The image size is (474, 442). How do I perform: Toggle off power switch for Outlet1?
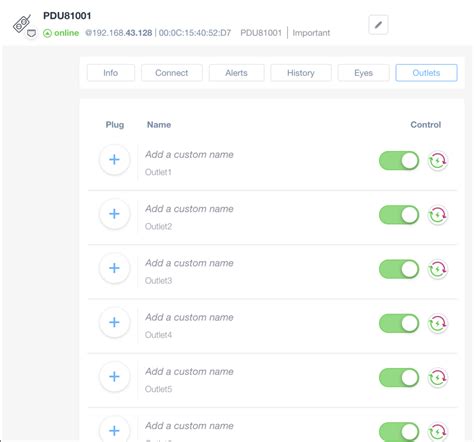click(x=399, y=161)
